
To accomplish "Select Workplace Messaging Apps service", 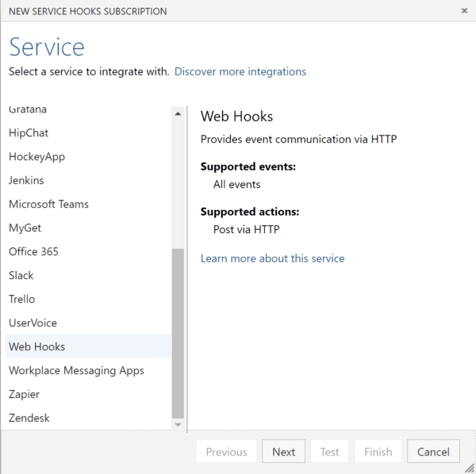I will pyautogui.click(x=76, y=370).
